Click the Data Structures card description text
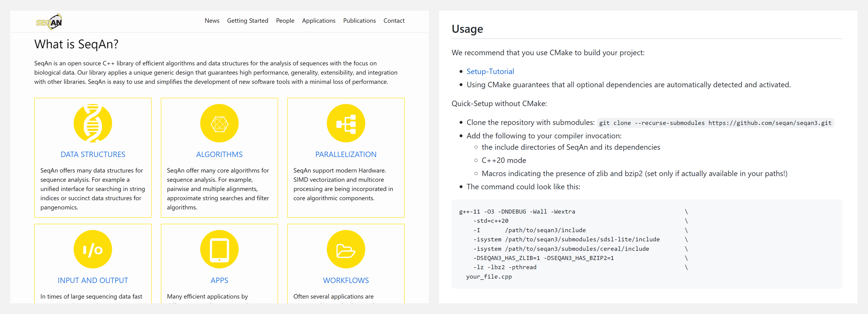Viewport: 868px width, 314px height. click(x=93, y=189)
